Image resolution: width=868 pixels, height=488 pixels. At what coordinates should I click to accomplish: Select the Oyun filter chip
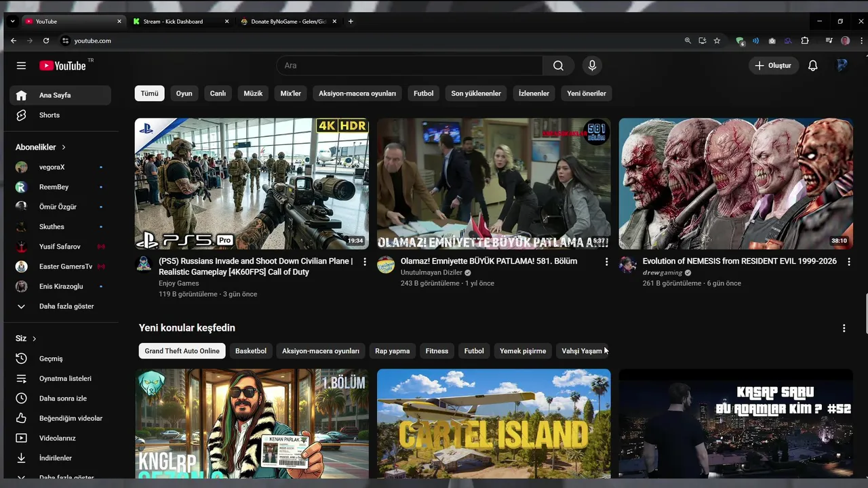coord(184,94)
